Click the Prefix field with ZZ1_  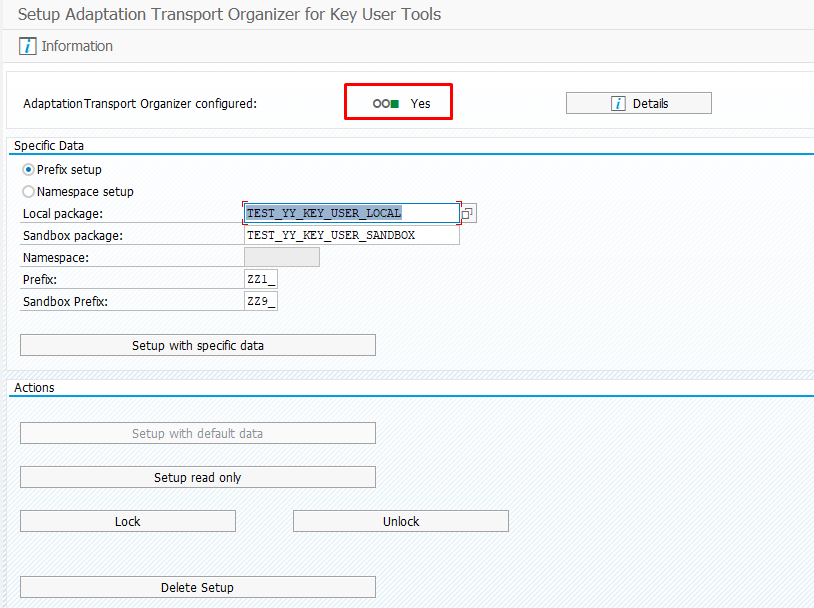pos(261,279)
